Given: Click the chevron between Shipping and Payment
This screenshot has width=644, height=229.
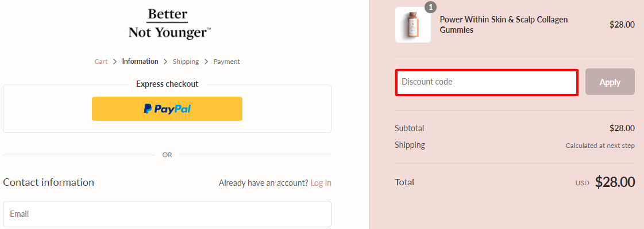Looking at the screenshot, I should point(206,62).
